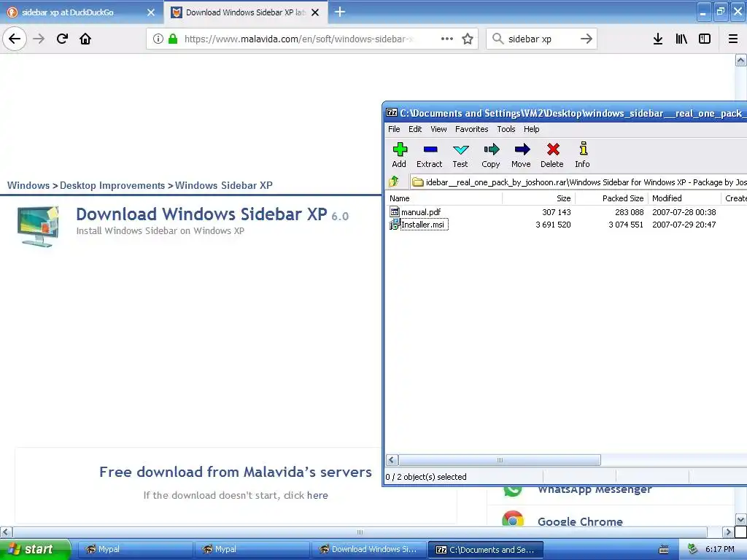This screenshot has width=747, height=560.
Task: Click the Windows breadcrumb link
Action: click(x=28, y=185)
